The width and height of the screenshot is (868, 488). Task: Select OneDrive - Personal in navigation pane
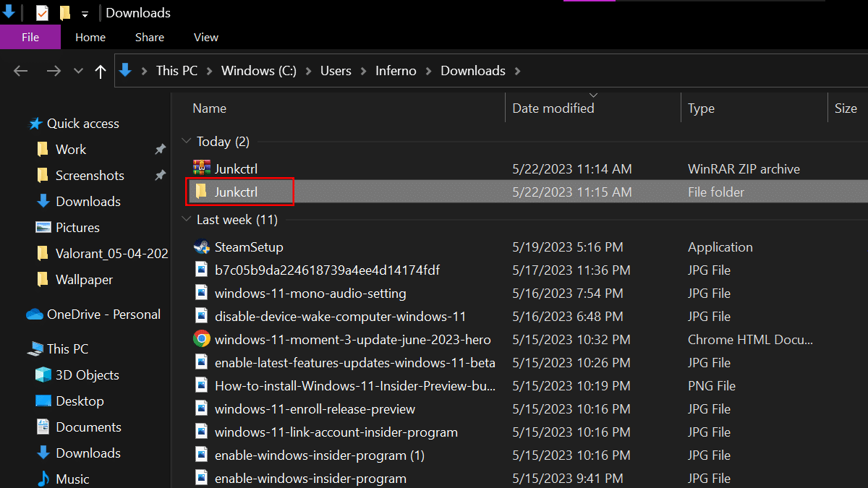[103, 314]
